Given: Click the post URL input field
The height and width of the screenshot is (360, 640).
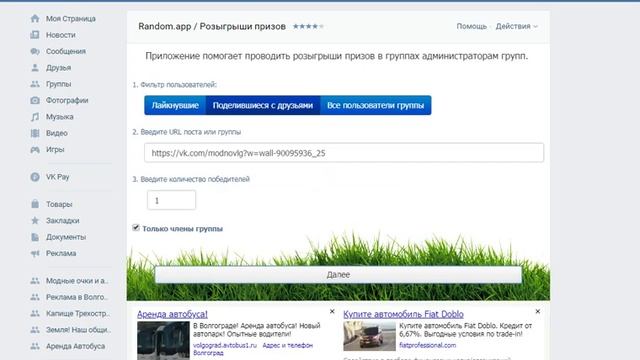Looking at the screenshot, I should click(x=344, y=153).
